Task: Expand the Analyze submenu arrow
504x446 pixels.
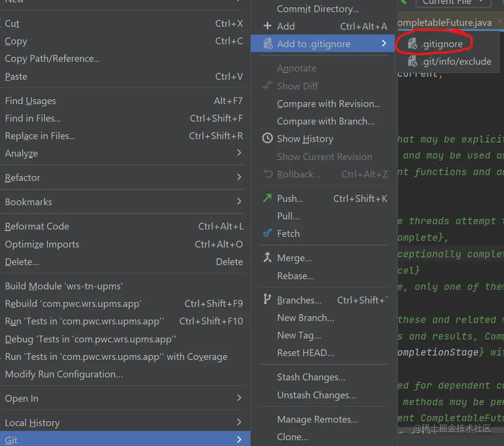Action: (239, 153)
